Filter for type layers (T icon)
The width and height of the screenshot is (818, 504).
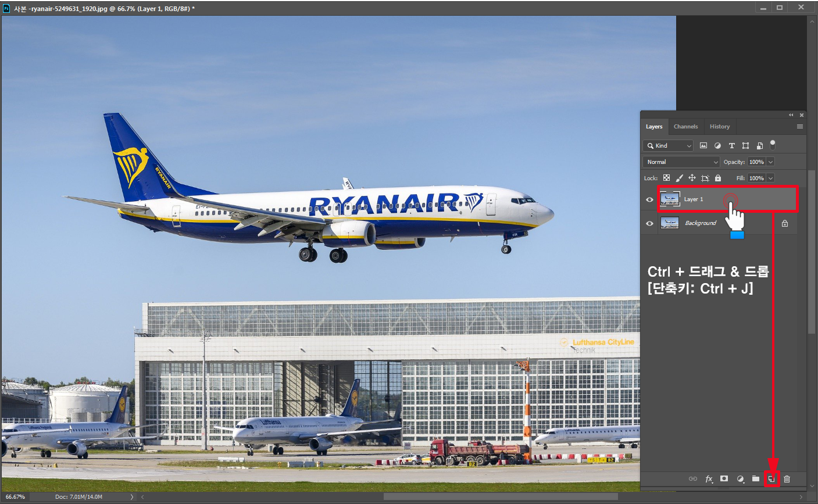731,145
